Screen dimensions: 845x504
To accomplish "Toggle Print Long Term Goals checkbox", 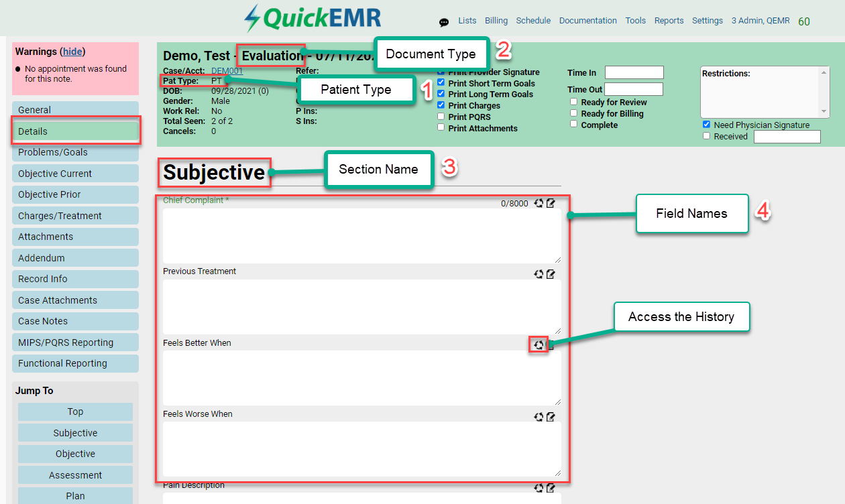I will pos(441,94).
